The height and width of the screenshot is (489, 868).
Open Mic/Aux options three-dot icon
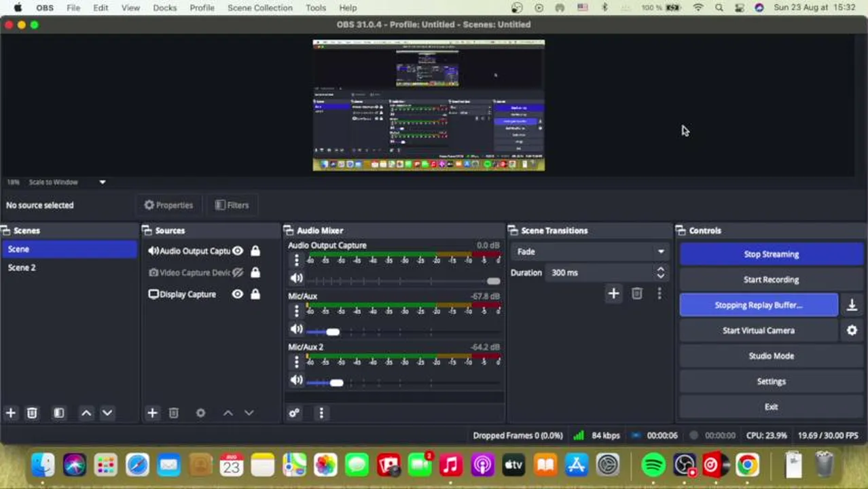296,311
